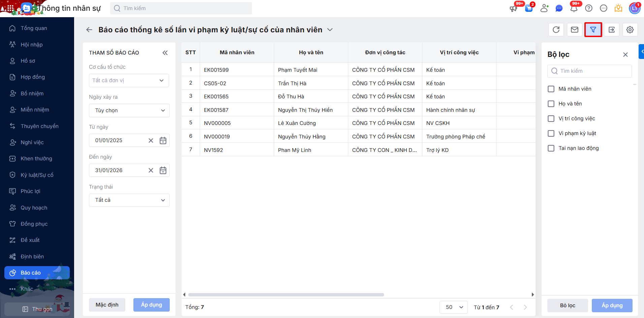The width and height of the screenshot is (644, 318).
Task: Open report settings gear icon
Action: (x=630, y=30)
